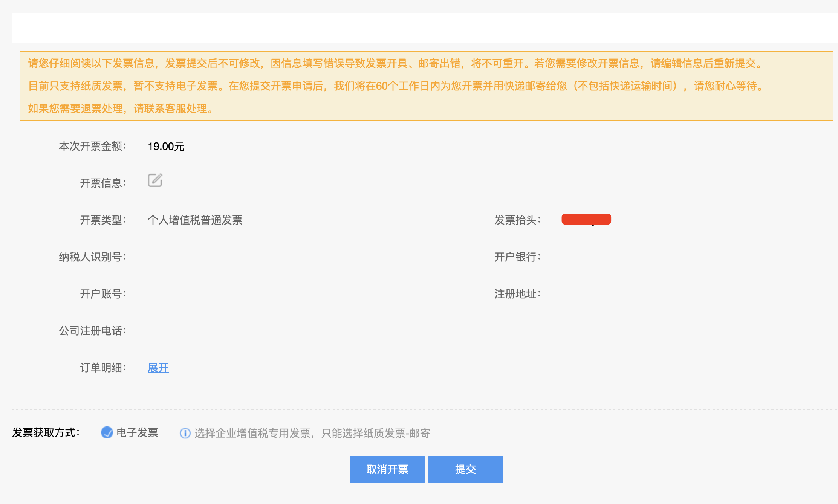Click the 个人增值税普通发票 type text
The height and width of the screenshot is (504, 838).
(x=195, y=220)
